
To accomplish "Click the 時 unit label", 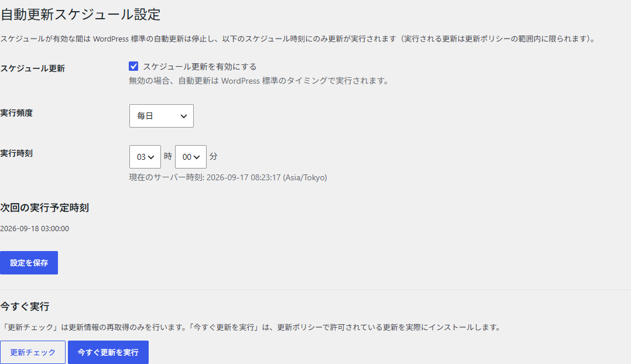I will (168, 156).
